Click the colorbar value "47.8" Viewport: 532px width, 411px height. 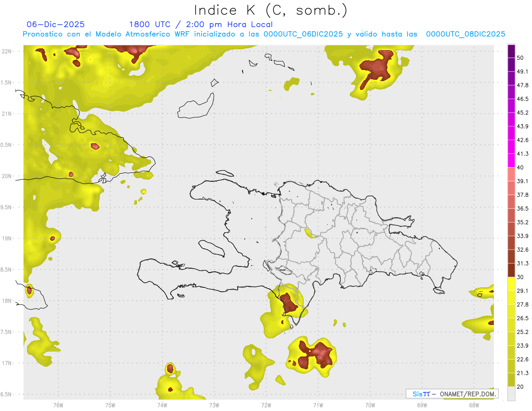pyautogui.click(x=523, y=85)
